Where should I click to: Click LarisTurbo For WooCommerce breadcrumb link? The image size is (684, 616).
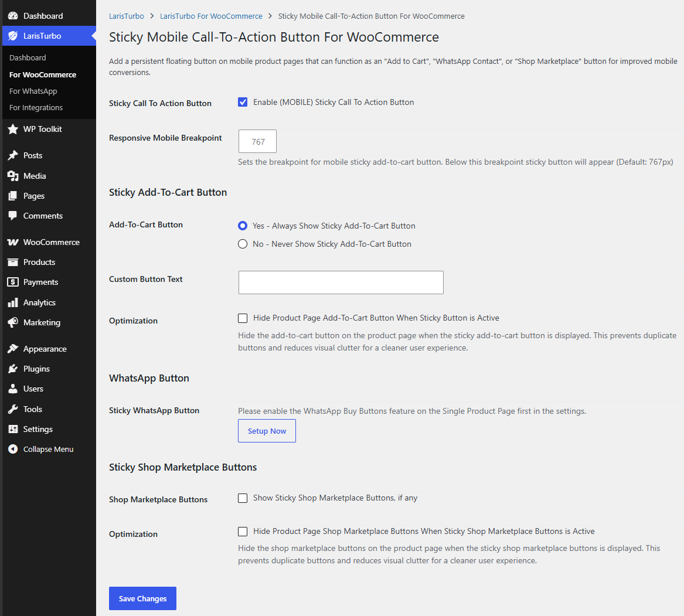[211, 16]
